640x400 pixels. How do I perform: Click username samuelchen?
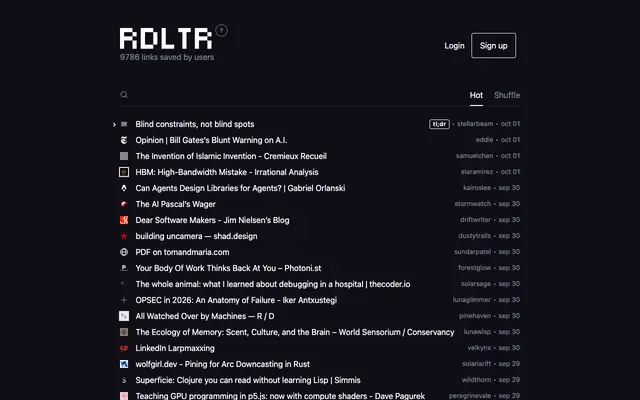tap(475, 156)
